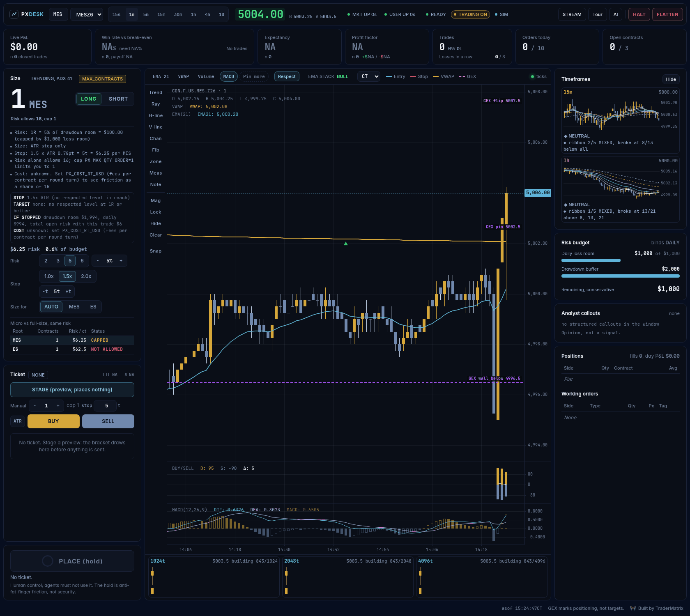690x616 pixels.
Task: Switch chart to 15s timeframe
Action: [x=117, y=14]
